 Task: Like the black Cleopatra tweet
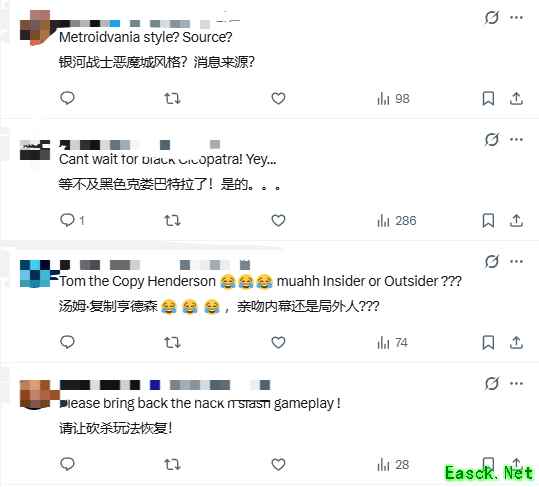(x=278, y=220)
